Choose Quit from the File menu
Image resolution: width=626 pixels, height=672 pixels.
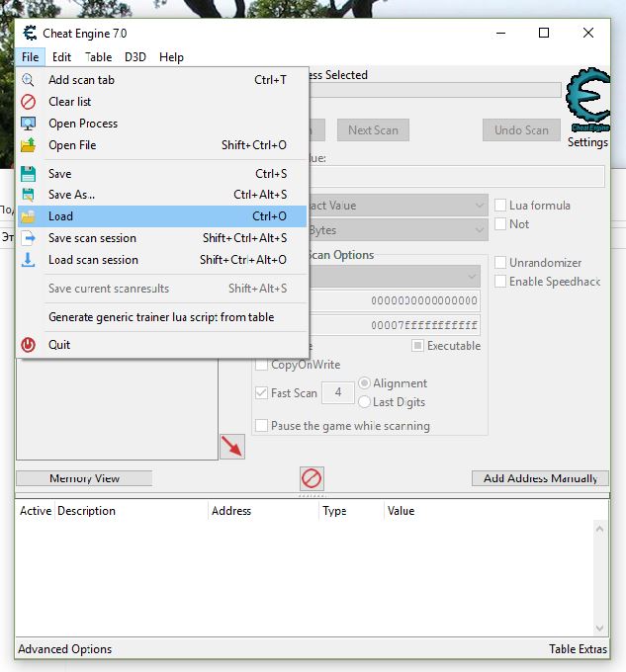point(162,345)
